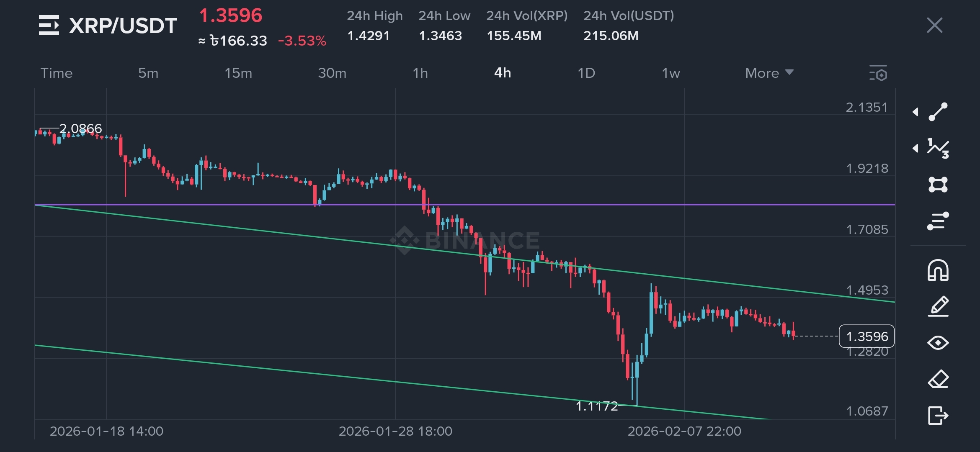The width and height of the screenshot is (980, 452).
Task: Open the XRP/USDT pair list menu icon
Action: click(x=49, y=25)
